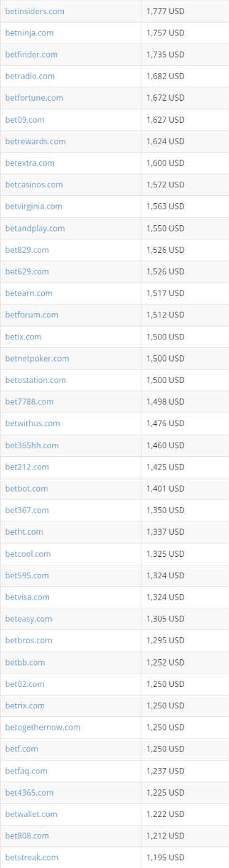The height and width of the screenshot is (868, 229).
Task: Open the betforum.com domain
Action: [32, 315]
